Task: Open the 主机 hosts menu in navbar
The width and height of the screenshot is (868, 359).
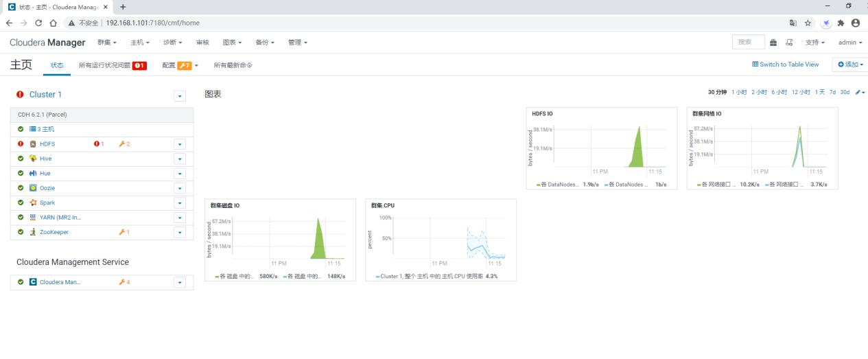Action: (x=140, y=43)
